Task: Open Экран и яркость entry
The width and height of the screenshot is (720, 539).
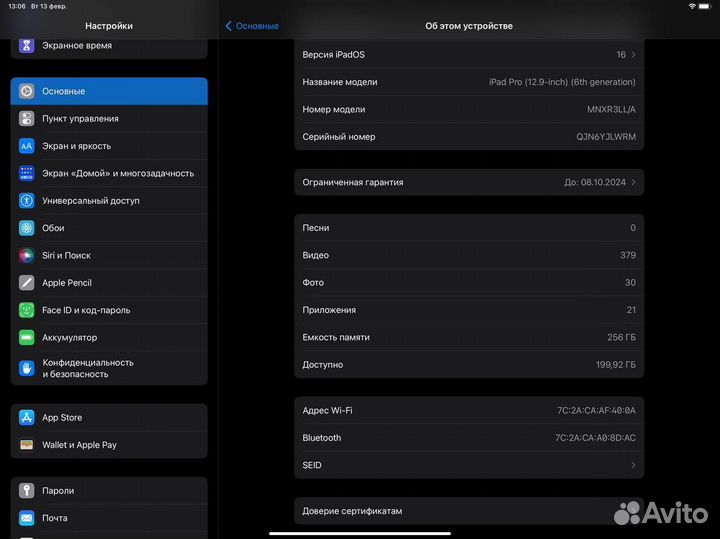Action: tap(109, 146)
